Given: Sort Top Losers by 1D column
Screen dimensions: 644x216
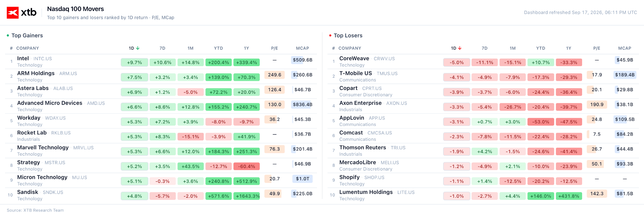Looking at the screenshot, I should (x=456, y=48).
